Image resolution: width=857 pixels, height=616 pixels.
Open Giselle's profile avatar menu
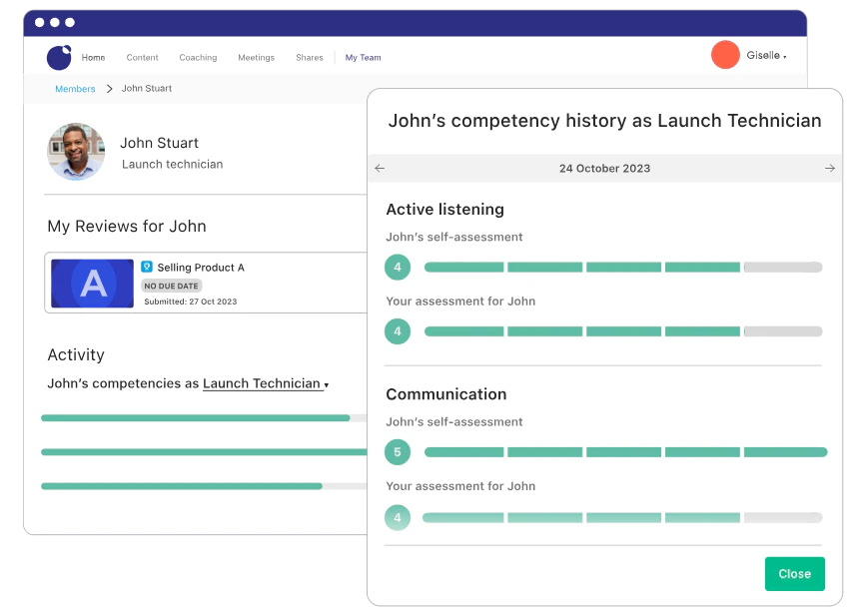(725, 55)
